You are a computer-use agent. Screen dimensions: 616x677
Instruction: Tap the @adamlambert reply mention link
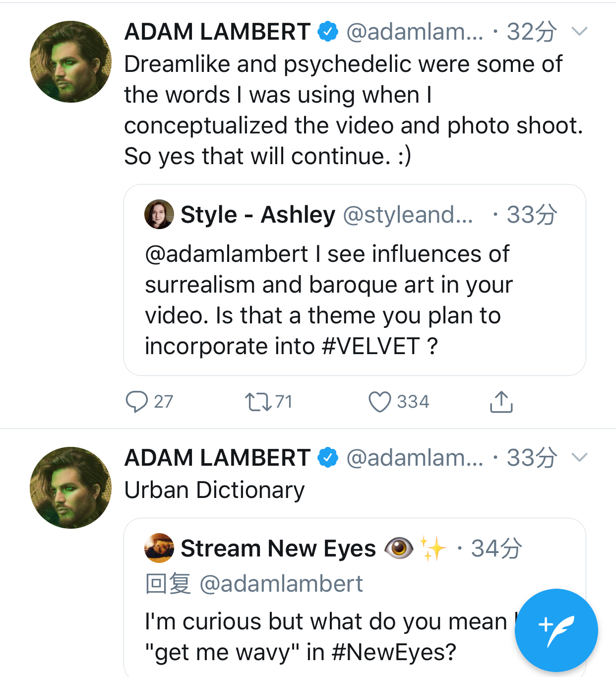pos(281,584)
